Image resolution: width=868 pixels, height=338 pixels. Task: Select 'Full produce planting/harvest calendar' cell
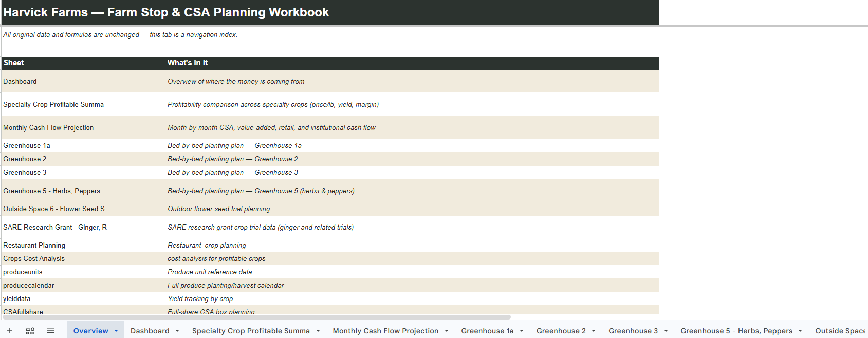pyautogui.click(x=412, y=285)
